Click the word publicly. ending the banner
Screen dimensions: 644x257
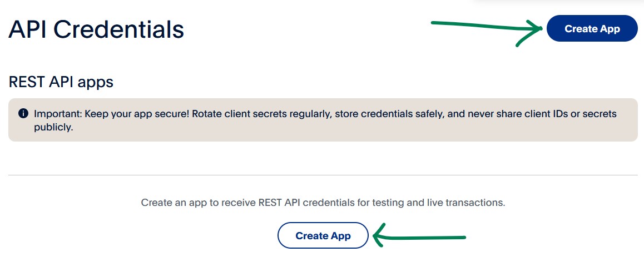tap(53, 128)
